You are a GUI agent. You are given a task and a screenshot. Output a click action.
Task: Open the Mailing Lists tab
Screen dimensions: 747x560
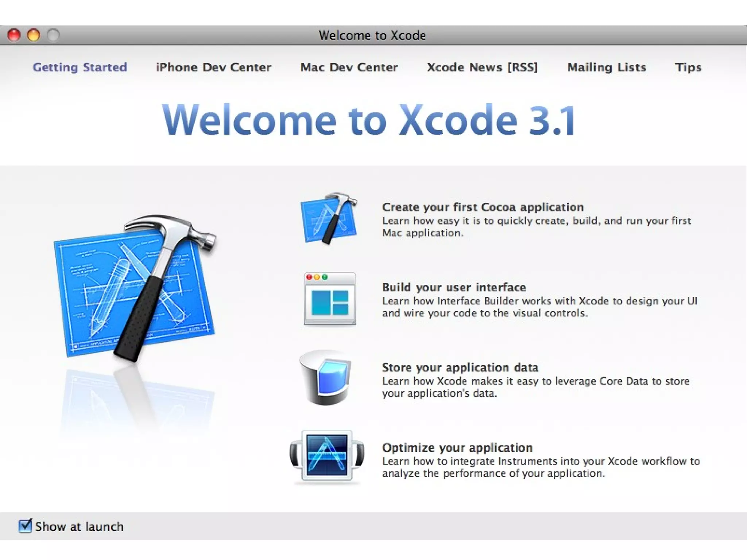(607, 67)
